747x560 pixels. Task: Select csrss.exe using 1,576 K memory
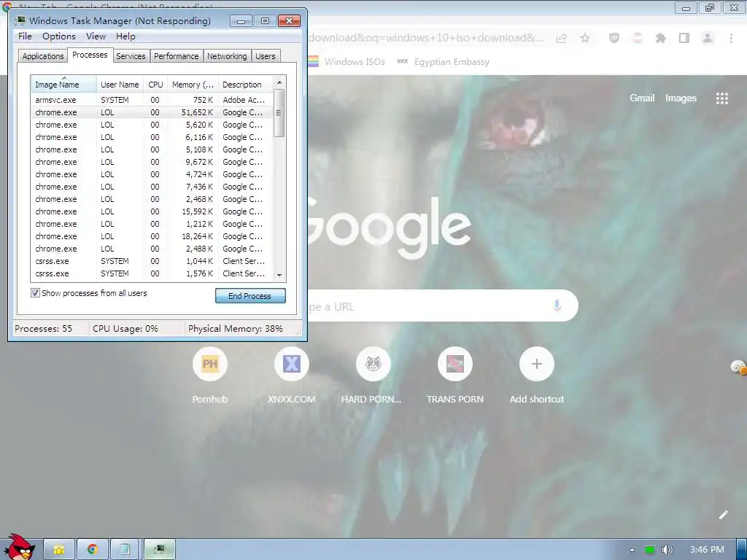coord(152,273)
